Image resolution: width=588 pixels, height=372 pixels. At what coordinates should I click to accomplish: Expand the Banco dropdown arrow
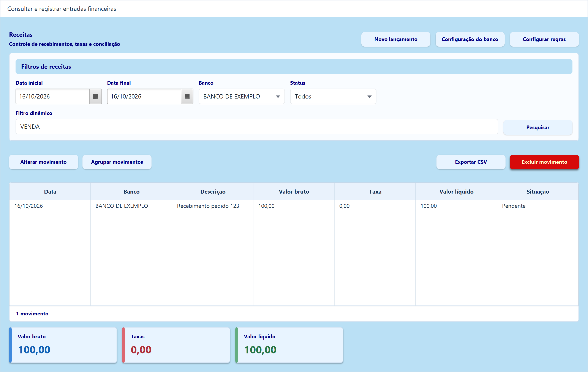click(278, 97)
